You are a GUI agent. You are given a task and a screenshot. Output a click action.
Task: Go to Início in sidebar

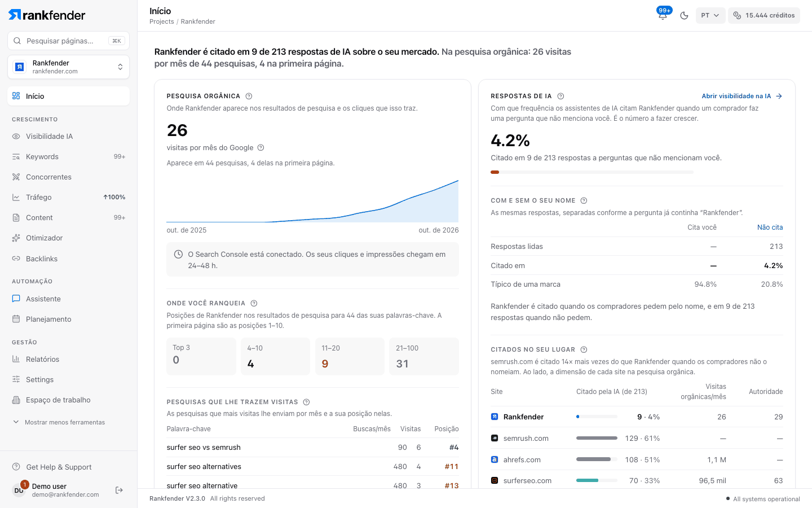tap(68, 96)
